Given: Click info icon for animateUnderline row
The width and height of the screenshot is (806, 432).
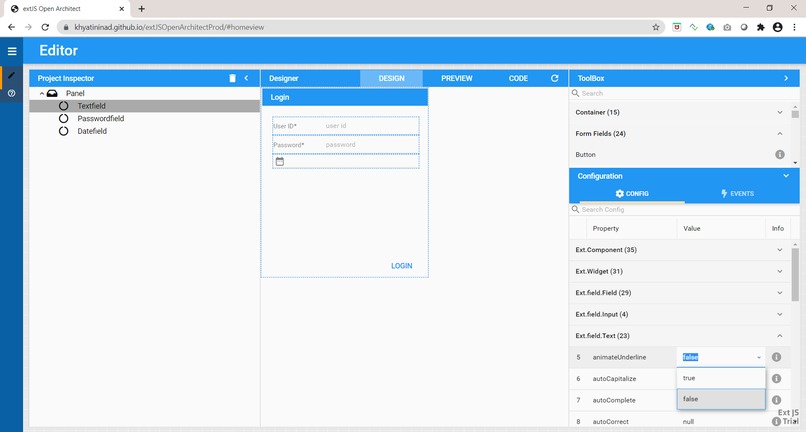Looking at the screenshot, I should tap(777, 357).
